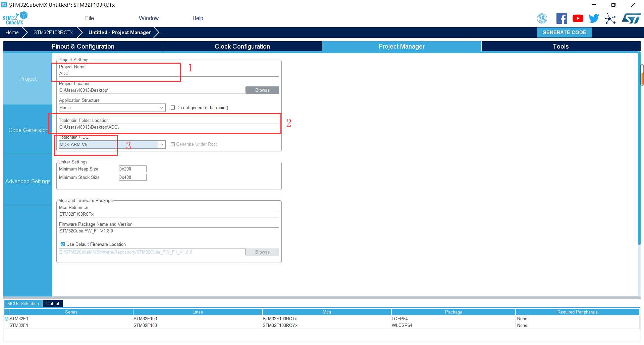
Task: Switch to Output bottom tab
Action: point(53,303)
